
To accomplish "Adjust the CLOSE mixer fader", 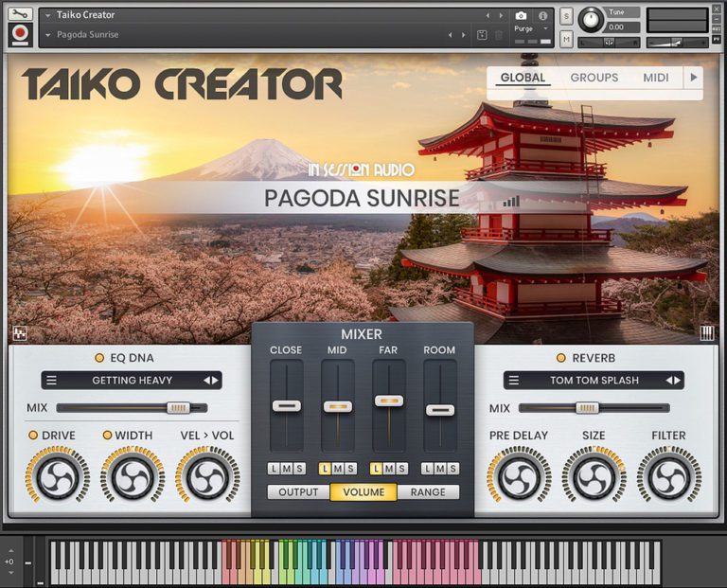I will (x=287, y=406).
